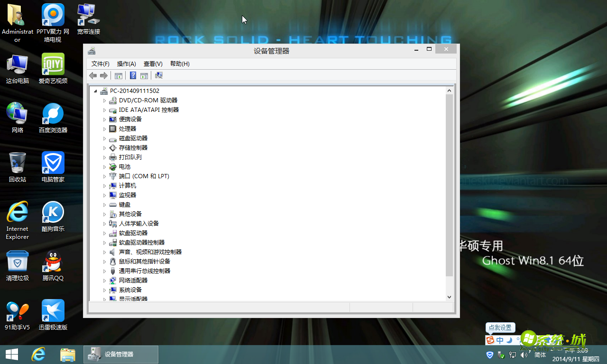The width and height of the screenshot is (607, 364).
Task: Open Help via the blue question mark icon
Action: 133,75
